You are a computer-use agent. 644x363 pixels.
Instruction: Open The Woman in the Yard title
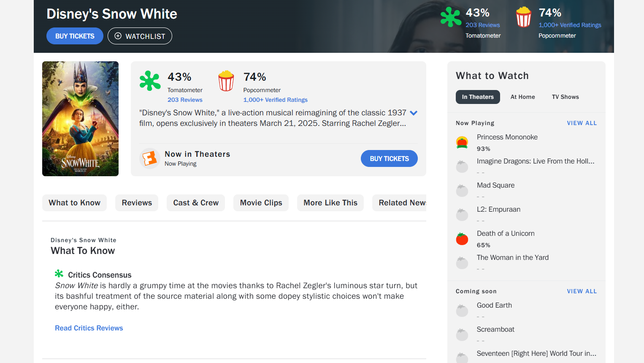(513, 257)
